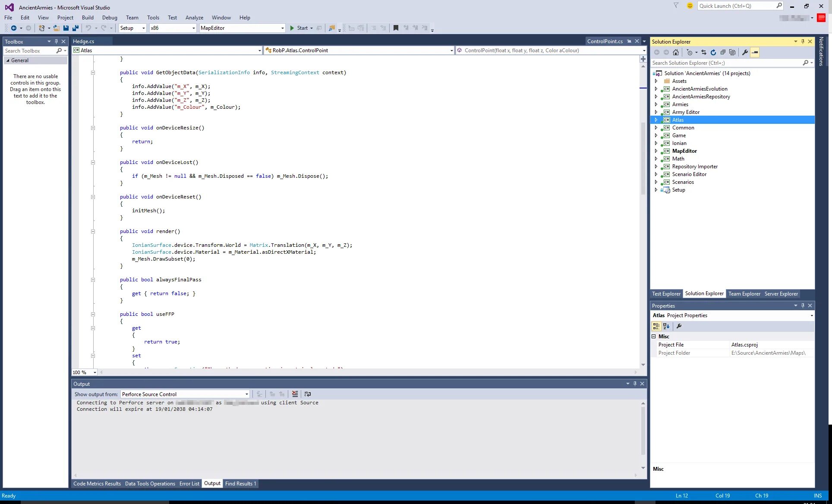Click the Search Solution Explorer field
Screen dimensions: 832x504
coord(725,63)
